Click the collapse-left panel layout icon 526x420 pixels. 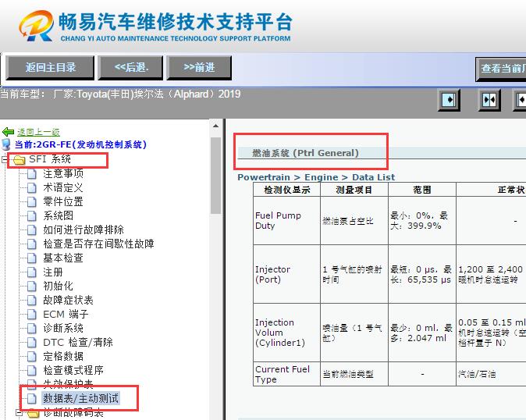click(449, 100)
